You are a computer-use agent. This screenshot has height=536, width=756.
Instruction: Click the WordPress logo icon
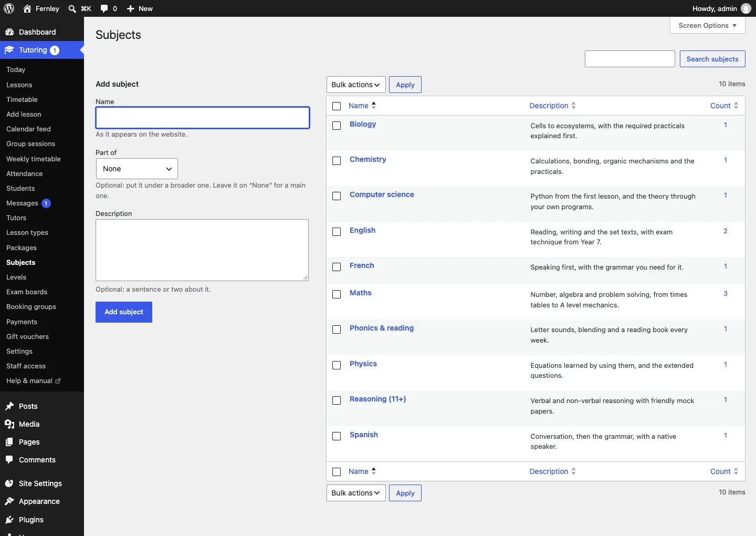point(9,8)
